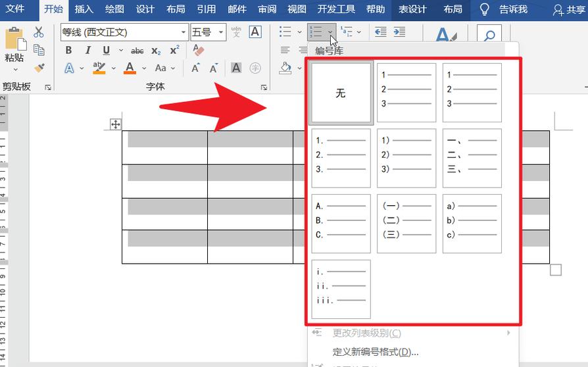Click the increase indent icon
The image size is (588, 367).
(x=399, y=32)
